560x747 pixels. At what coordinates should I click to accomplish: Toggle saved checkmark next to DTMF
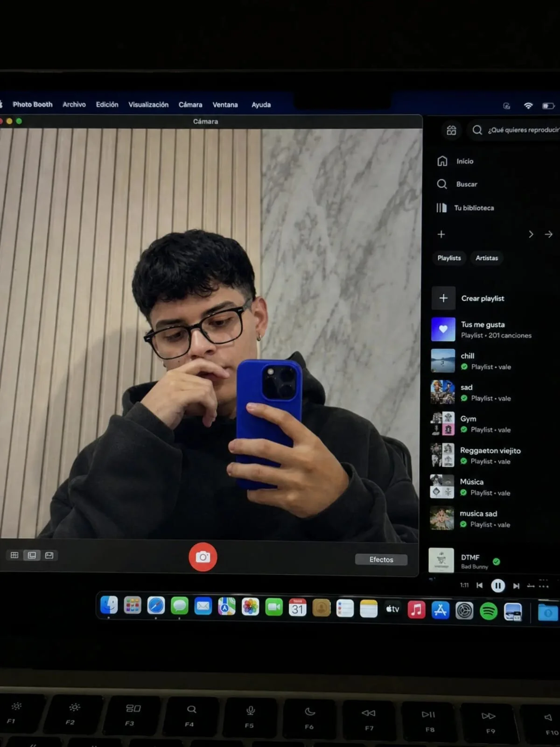pyautogui.click(x=497, y=562)
